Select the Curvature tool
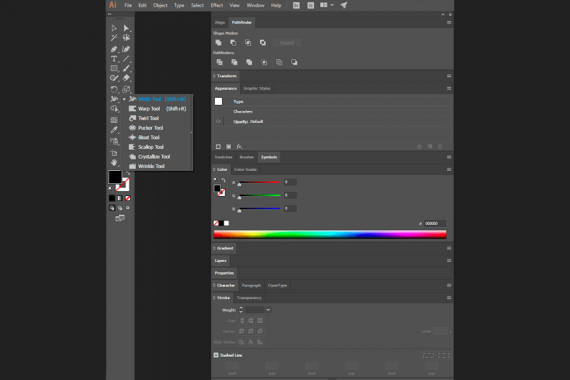 tap(126, 49)
